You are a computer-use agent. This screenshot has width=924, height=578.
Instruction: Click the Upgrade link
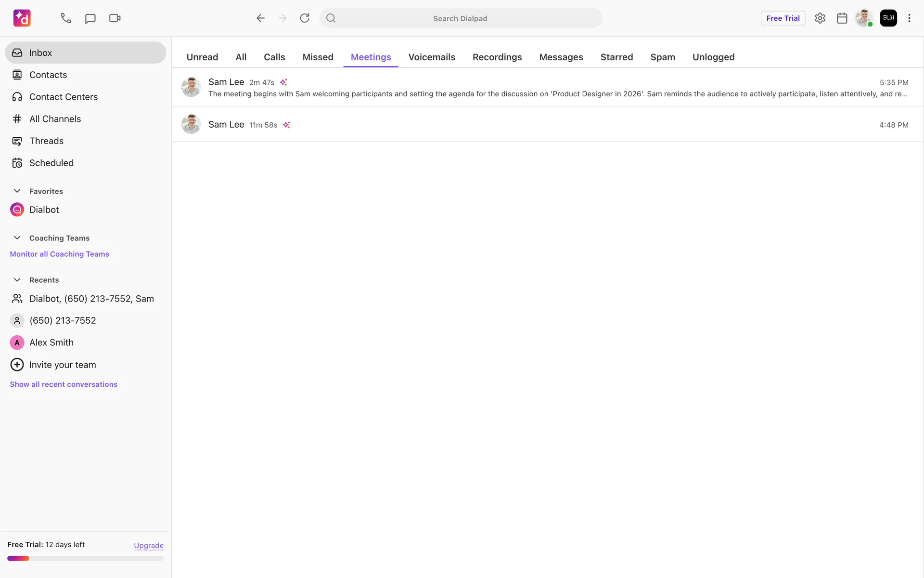tap(148, 545)
